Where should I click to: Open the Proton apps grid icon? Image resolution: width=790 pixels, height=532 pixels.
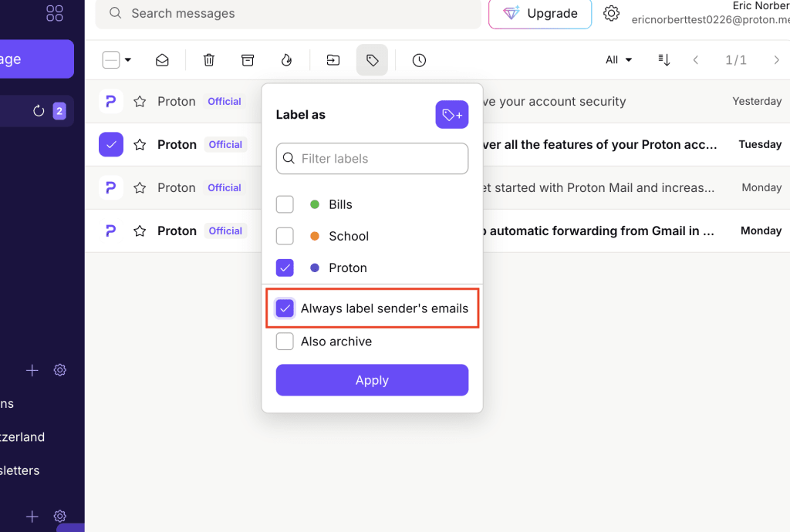pyautogui.click(x=55, y=13)
